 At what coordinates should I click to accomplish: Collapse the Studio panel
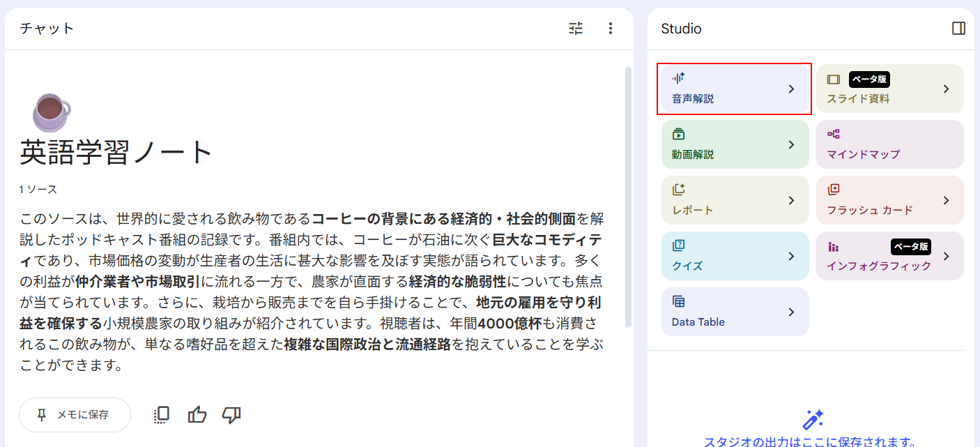pos(958,29)
